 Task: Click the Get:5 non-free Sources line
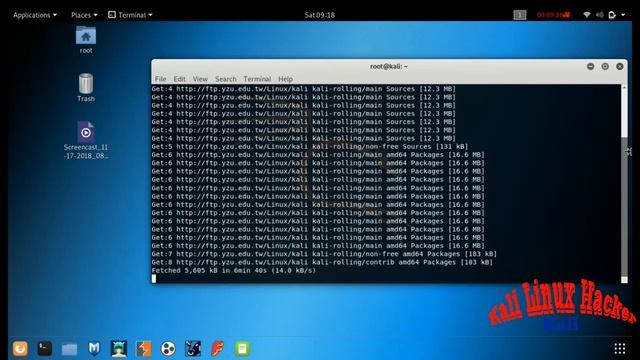[x=310, y=147]
